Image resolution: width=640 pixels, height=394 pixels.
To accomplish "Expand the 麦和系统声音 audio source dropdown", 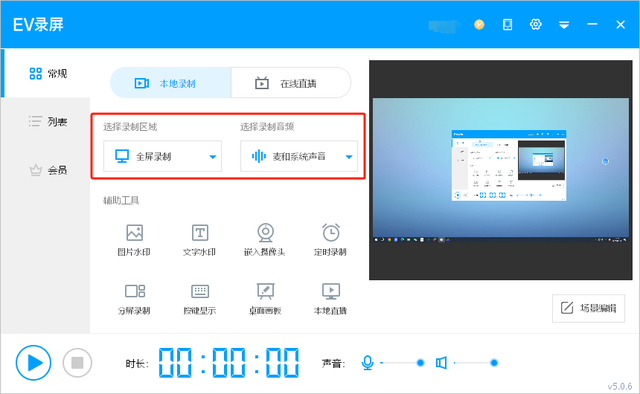I will [299, 156].
